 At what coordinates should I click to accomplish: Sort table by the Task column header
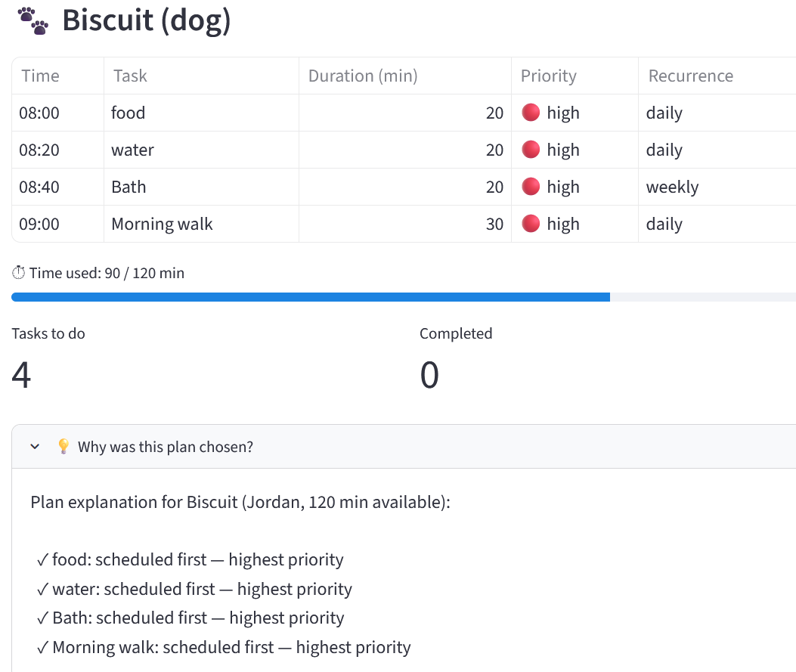(202, 76)
